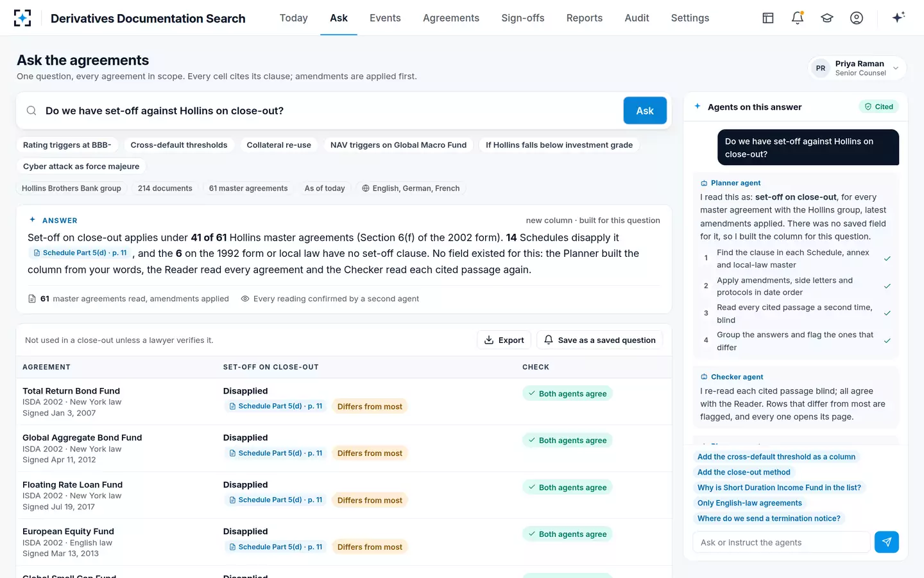Export the results table

click(x=504, y=340)
